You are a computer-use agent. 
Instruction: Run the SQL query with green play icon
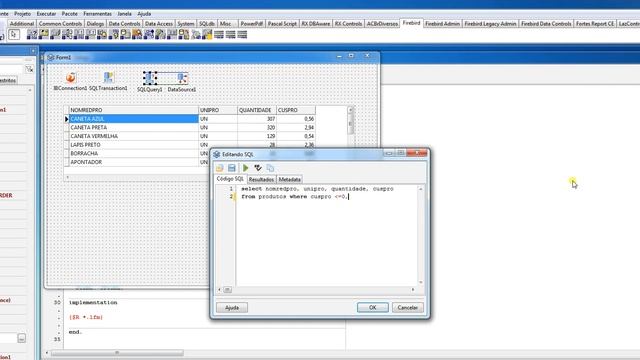245,168
